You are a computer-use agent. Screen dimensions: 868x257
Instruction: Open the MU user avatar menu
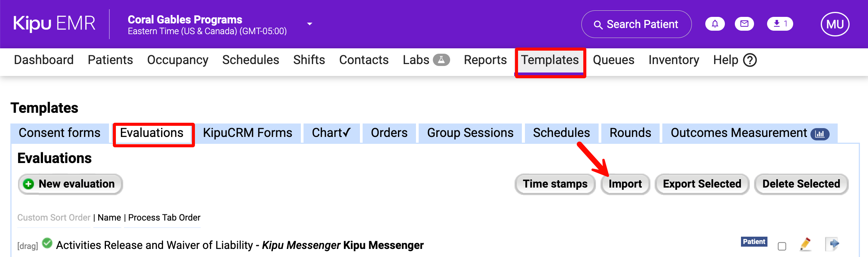tap(835, 24)
